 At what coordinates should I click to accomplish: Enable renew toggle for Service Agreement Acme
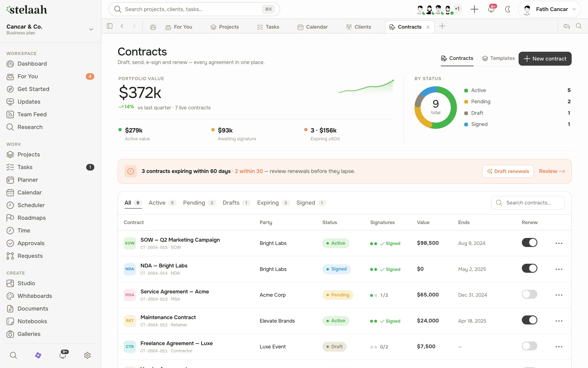(529, 294)
